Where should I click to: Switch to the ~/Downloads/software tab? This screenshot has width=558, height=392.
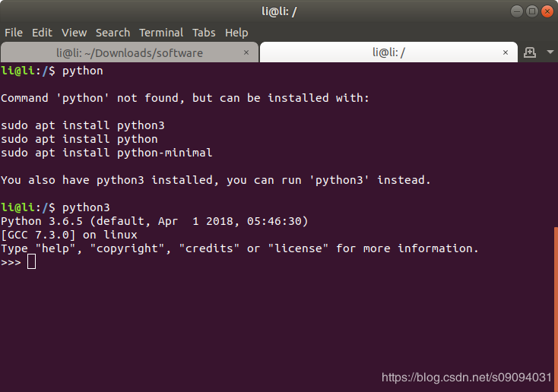click(129, 52)
